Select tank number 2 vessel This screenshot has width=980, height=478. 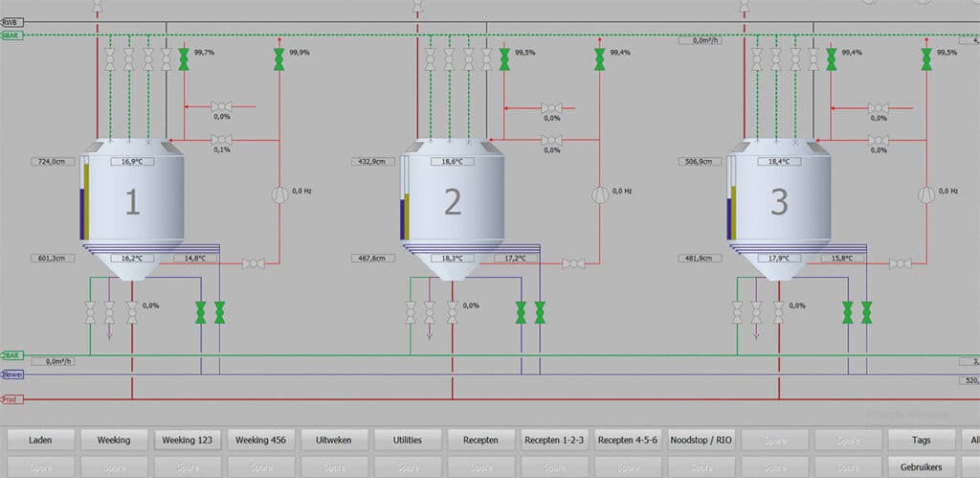pyautogui.click(x=452, y=208)
